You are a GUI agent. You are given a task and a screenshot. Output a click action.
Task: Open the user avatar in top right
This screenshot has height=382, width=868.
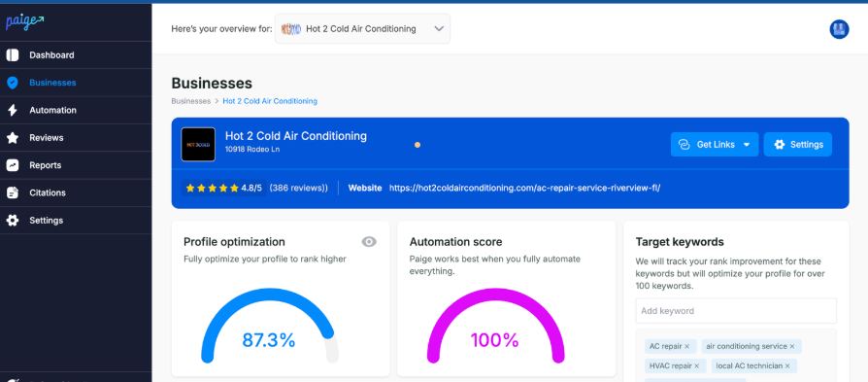click(x=839, y=29)
